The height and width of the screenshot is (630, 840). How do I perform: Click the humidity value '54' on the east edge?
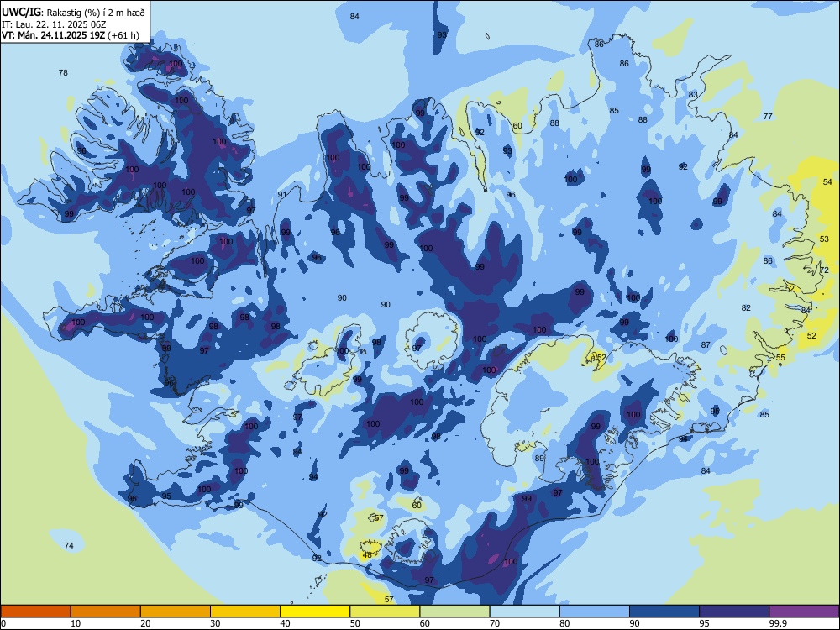(x=827, y=182)
